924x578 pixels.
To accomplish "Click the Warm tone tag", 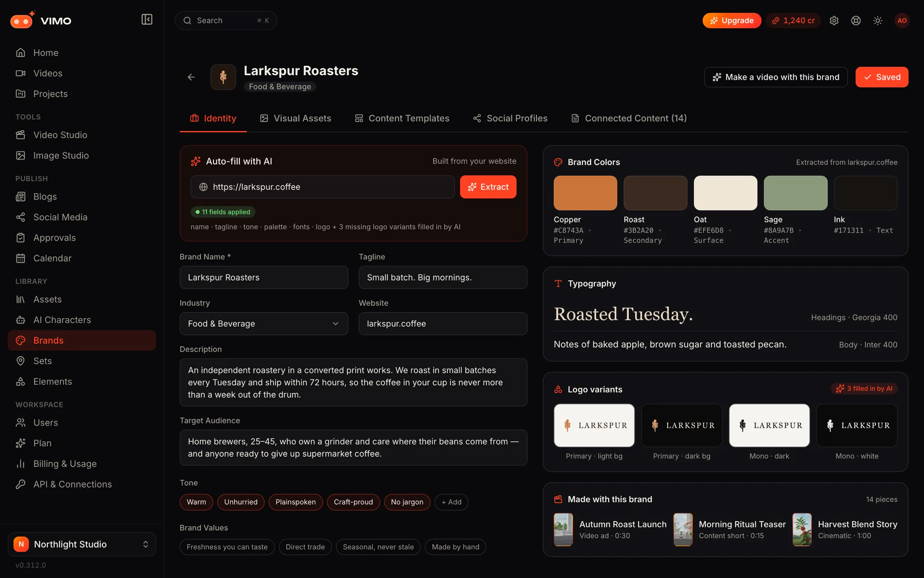I will pos(196,502).
